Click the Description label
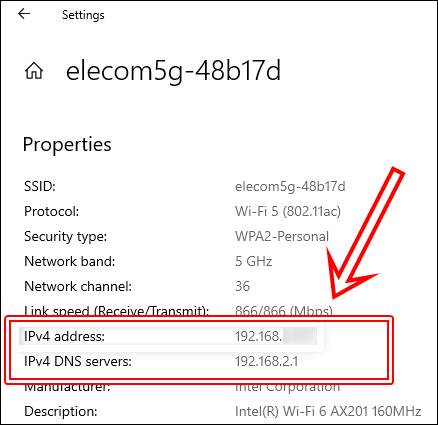 pyautogui.click(x=61, y=411)
